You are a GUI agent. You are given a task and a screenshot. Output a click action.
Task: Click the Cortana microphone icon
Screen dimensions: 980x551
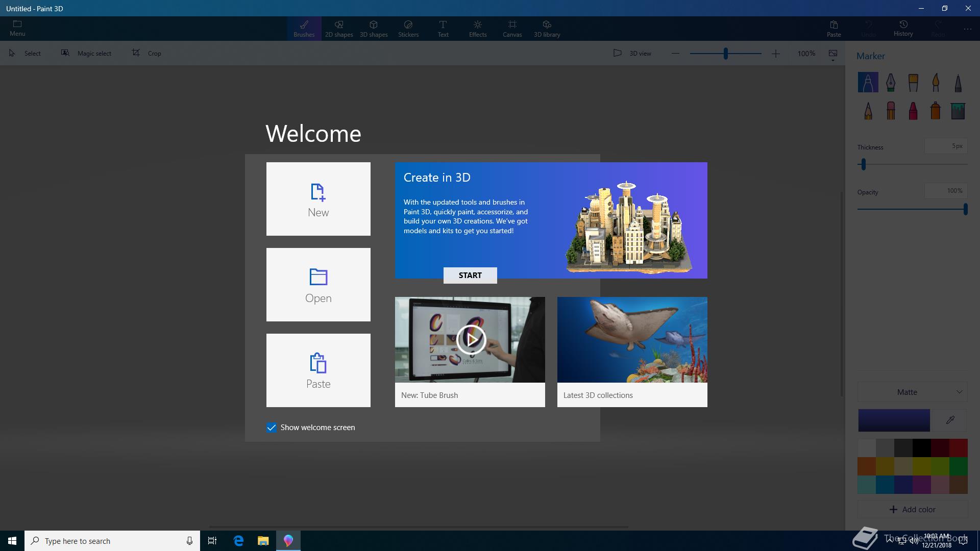click(x=189, y=541)
